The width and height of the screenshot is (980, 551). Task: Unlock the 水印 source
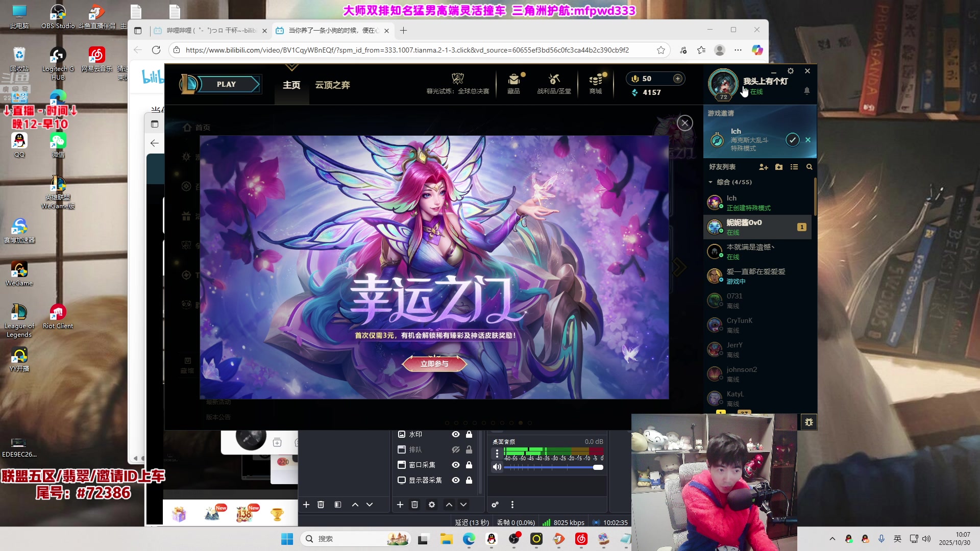469,434
